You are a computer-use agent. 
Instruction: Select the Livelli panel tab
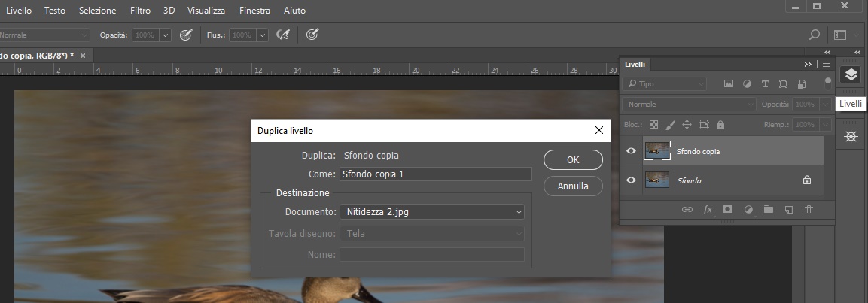(x=635, y=64)
